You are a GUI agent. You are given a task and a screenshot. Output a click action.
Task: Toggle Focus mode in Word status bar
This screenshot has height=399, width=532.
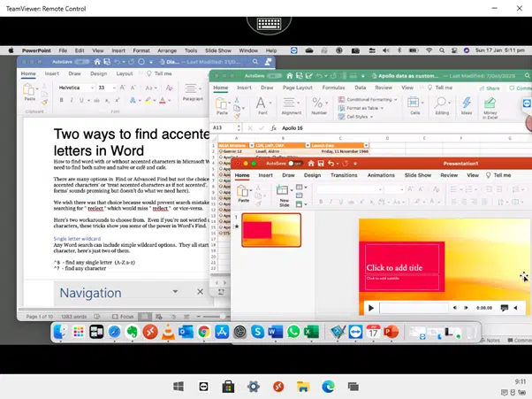point(123,317)
